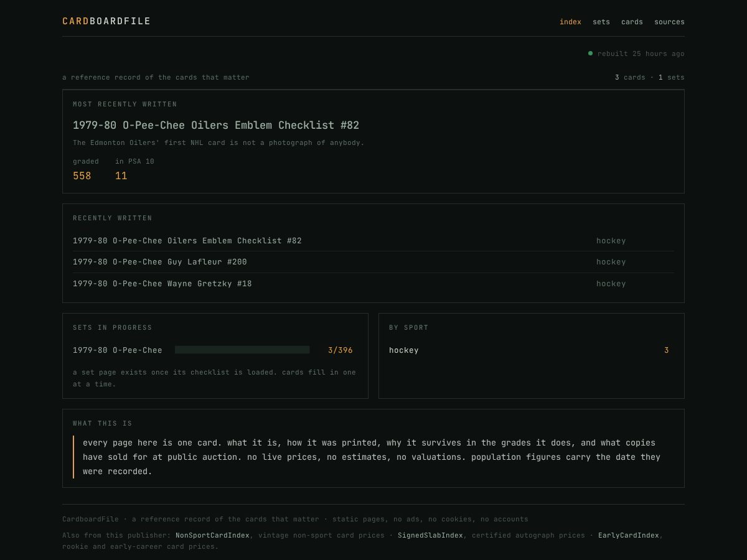747x560 pixels.
Task: Open the NonSportCardIndex footer link
Action: point(212,535)
